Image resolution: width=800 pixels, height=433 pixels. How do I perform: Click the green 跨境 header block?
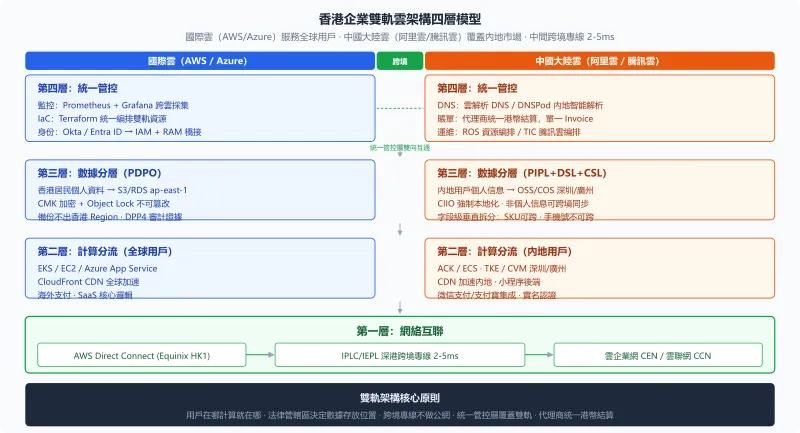coord(399,61)
